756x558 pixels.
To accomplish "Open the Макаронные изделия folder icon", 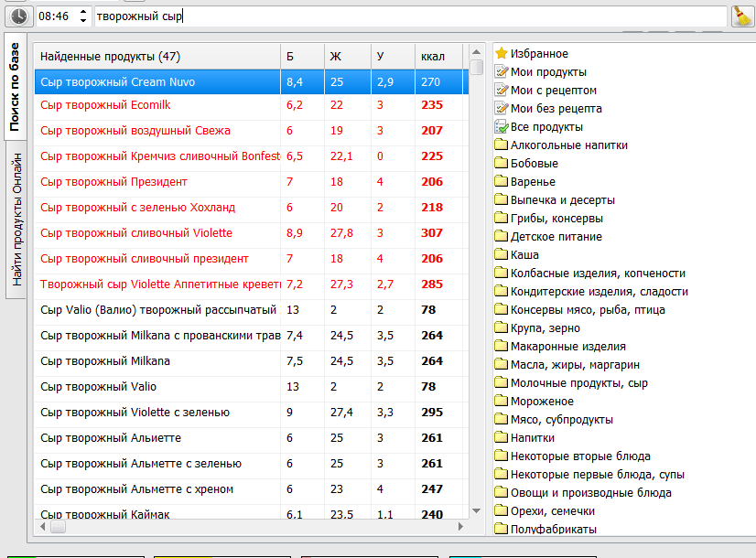I will pyautogui.click(x=502, y=346).
